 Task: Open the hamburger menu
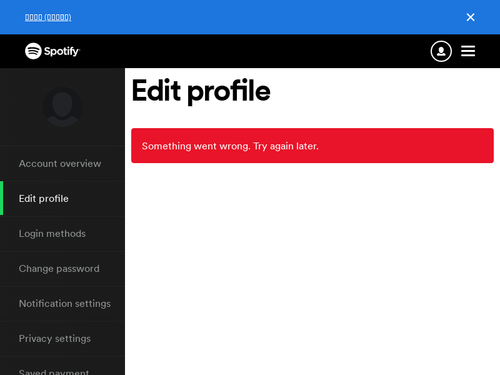tap(468, 51)
